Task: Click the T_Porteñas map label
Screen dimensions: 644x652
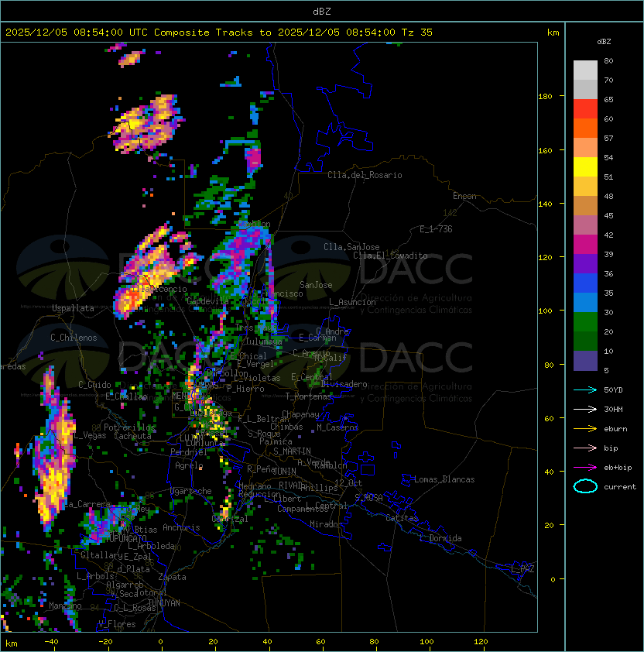Action: coord(308,396)
